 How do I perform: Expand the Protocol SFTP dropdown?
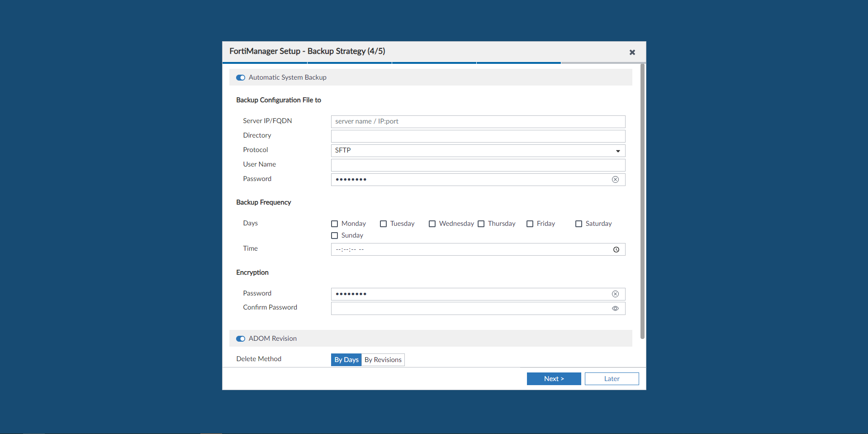[x=478, y=151]
